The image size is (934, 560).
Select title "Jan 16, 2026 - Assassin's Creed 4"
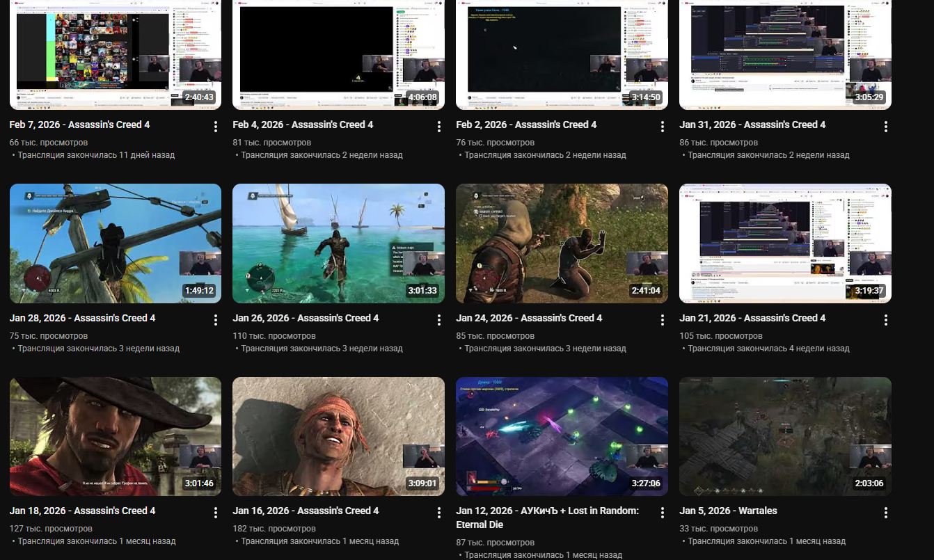point(306,511)
